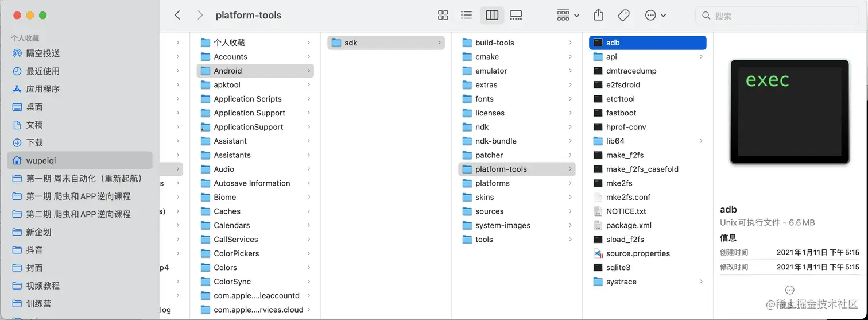This screenshot has width=868, height=320.
Task: Click the Share toolbar icon
Action: (598, 16)
